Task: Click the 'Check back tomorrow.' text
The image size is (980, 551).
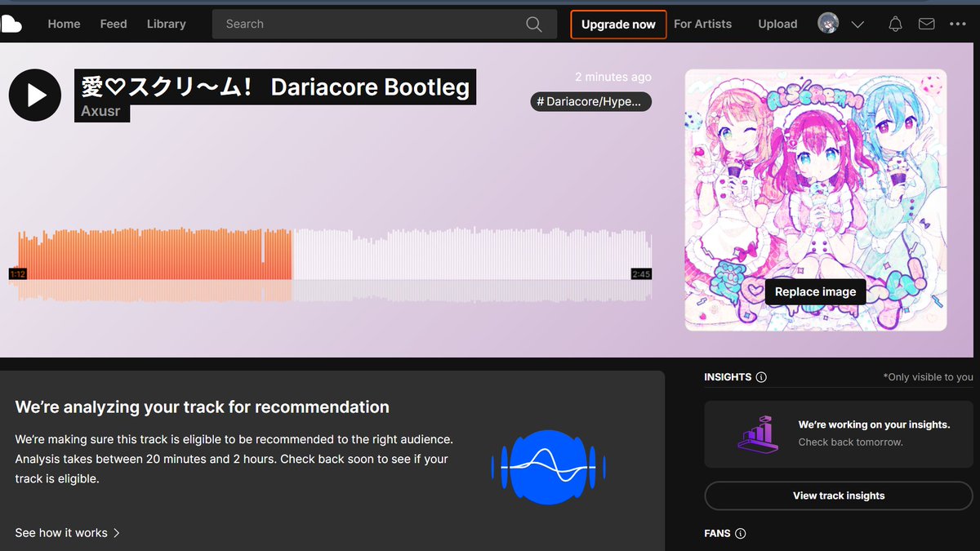Action: [x=850, y=442]
